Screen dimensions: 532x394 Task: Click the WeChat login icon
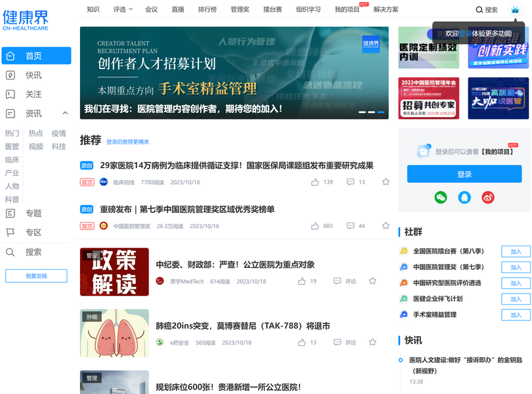(x=440, y=197)
